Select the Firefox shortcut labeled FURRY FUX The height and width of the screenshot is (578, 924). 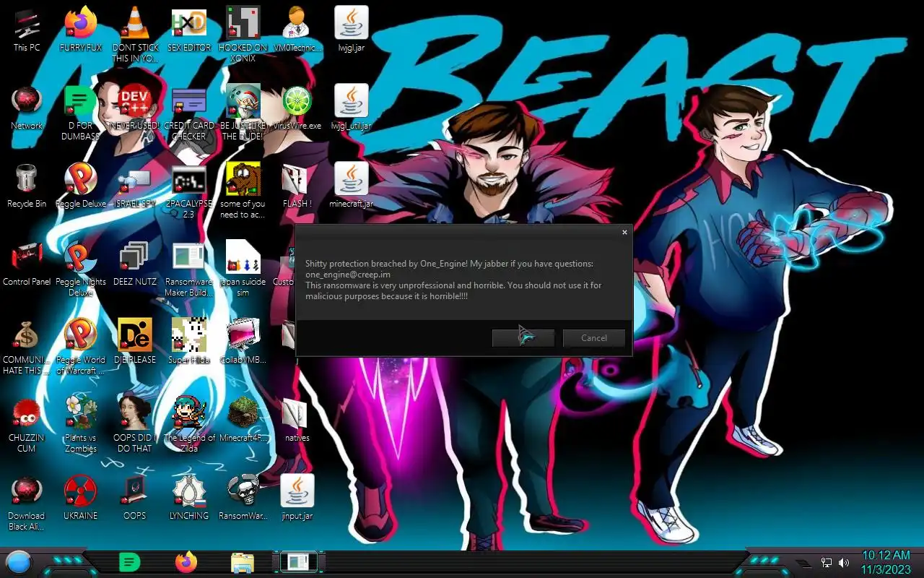pos(80,30)
